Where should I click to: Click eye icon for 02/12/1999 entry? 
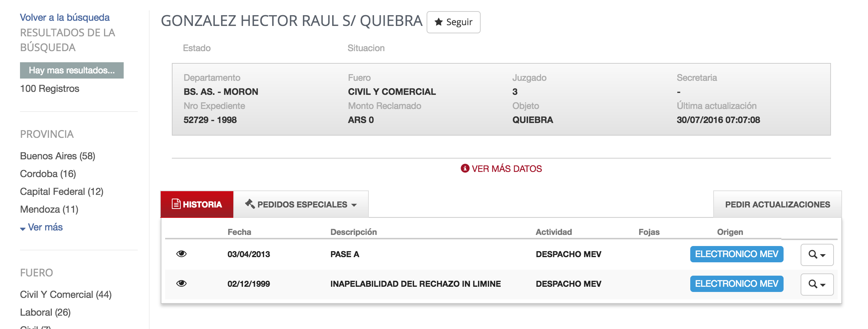pyautogui.click(x=181, y=283)
